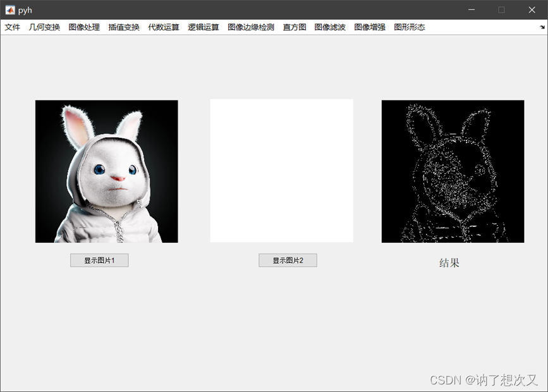The width and height of the screenshot is (548, 392).
Task: Click the 结果 label
Action: pyautogui.click(x=449, y=262)
